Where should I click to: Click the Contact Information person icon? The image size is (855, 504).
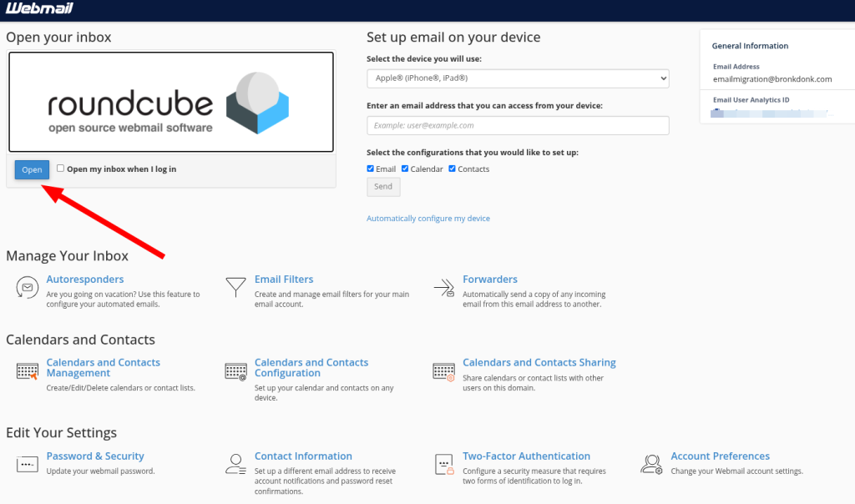click(235, 464)
